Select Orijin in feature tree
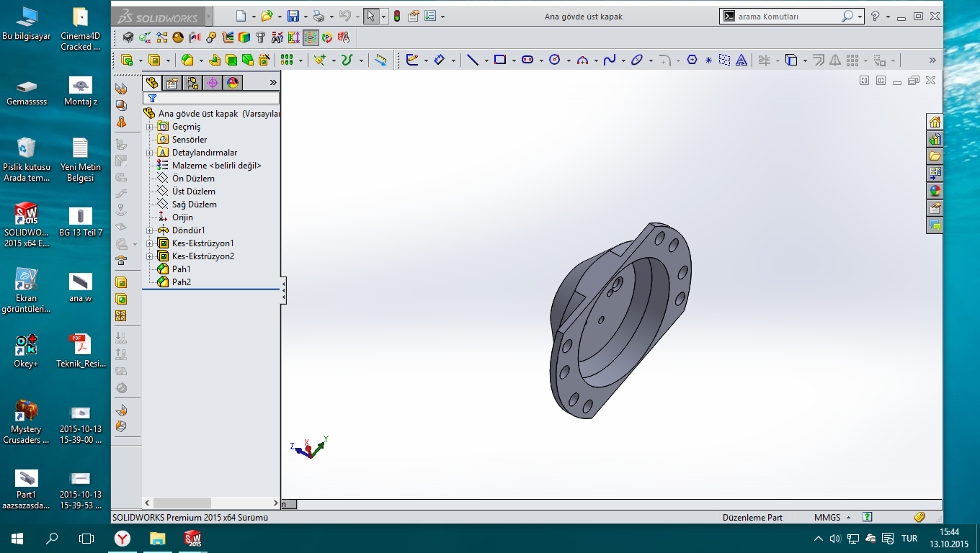The image size is (980, 553). 182,217
